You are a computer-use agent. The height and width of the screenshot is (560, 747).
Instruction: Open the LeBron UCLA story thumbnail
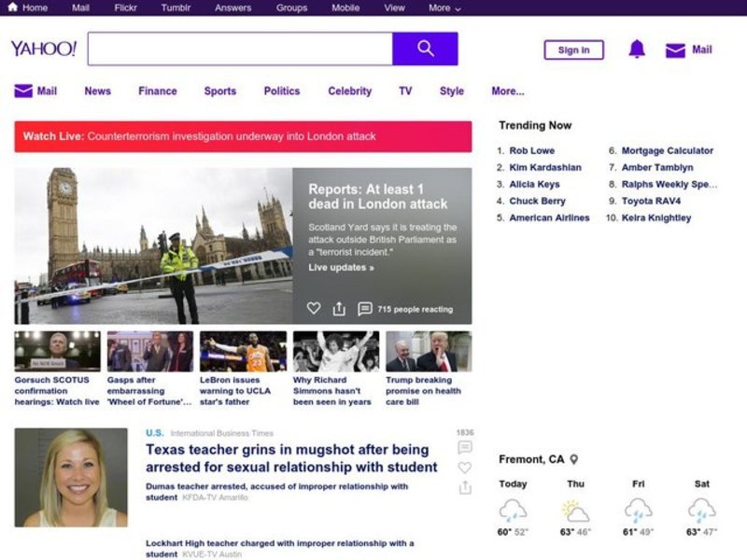coord(243,352)
